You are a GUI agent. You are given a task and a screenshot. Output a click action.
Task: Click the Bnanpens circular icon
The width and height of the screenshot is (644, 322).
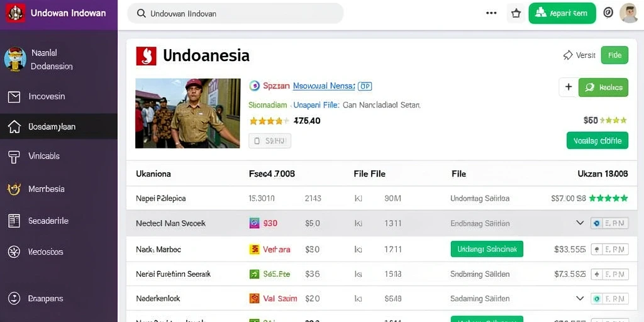14,298
